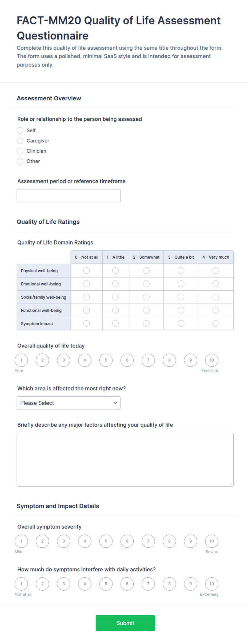Select the Clinician radio option

click(20, 151)
